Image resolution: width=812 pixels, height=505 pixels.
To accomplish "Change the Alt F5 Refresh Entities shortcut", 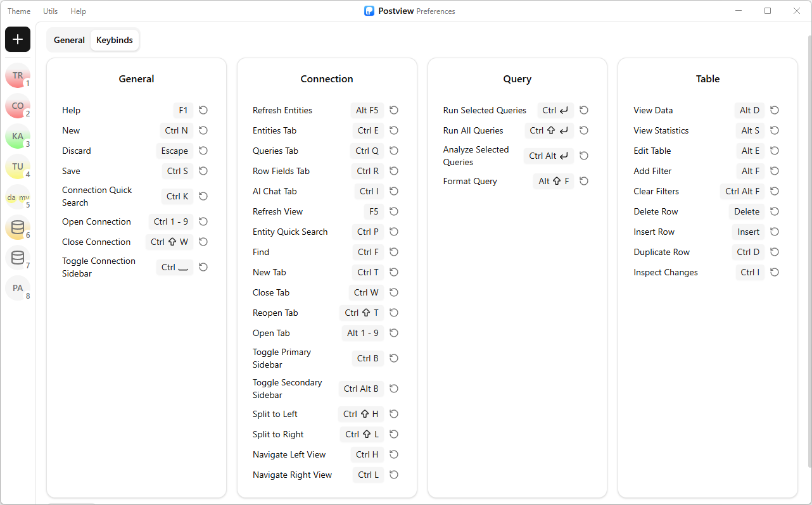I will [x=367, y=110].
